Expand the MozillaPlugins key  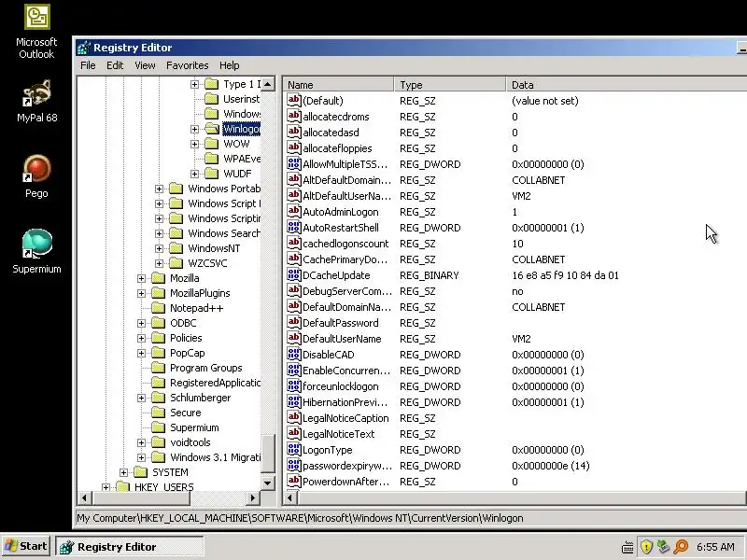[142, 293]
